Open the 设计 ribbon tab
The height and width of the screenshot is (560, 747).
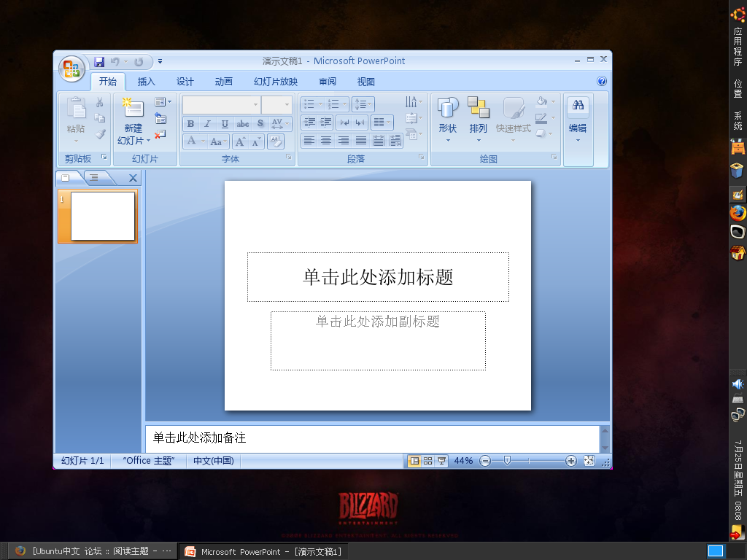[185, 82]
